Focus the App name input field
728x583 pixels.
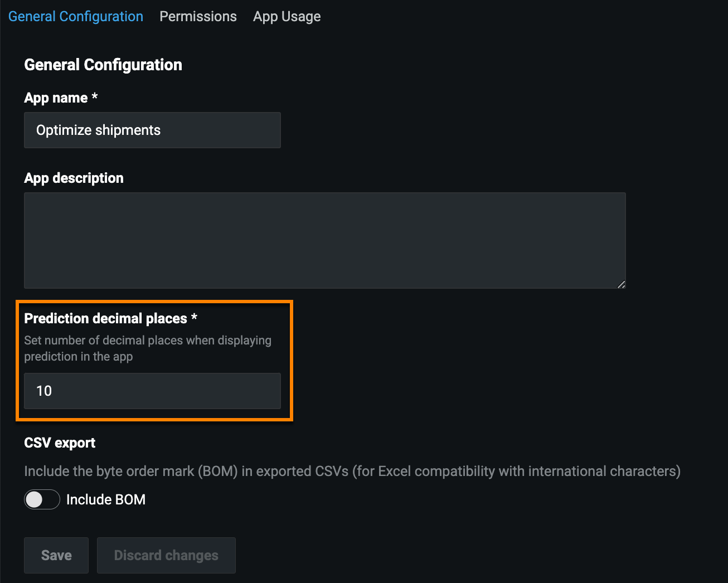coord(152,130)
